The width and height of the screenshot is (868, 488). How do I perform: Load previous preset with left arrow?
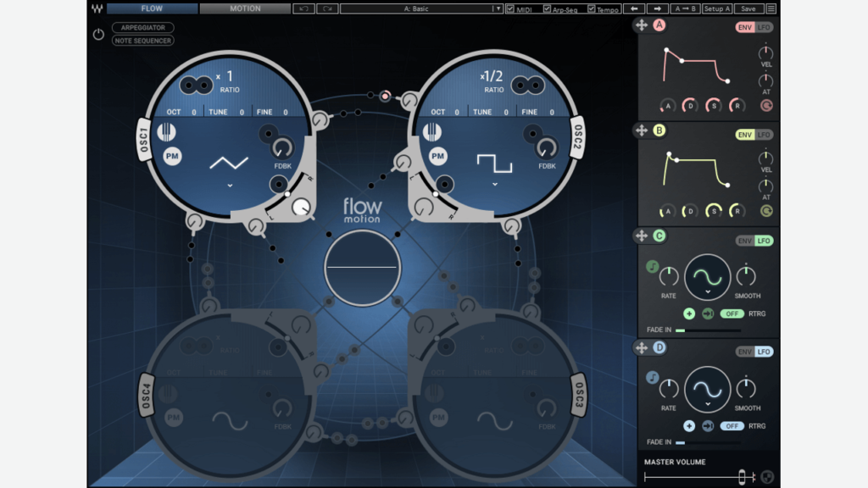click(x=634, y=8)
